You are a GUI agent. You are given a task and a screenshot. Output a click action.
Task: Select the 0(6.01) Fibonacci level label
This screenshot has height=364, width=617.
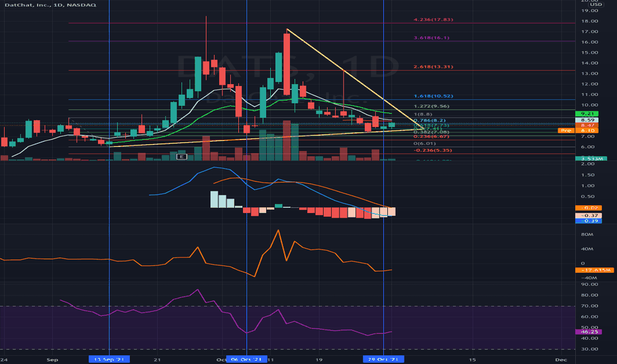pyautogui.click(x=424, y=144)
